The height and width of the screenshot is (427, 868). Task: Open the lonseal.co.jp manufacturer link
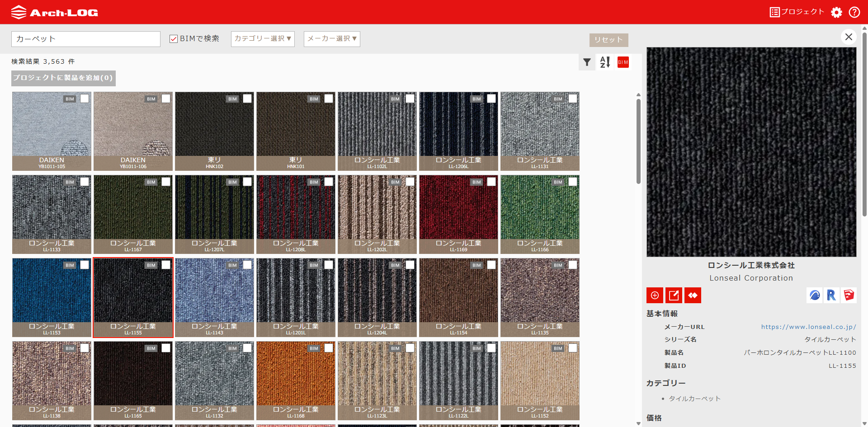[808, 327]
